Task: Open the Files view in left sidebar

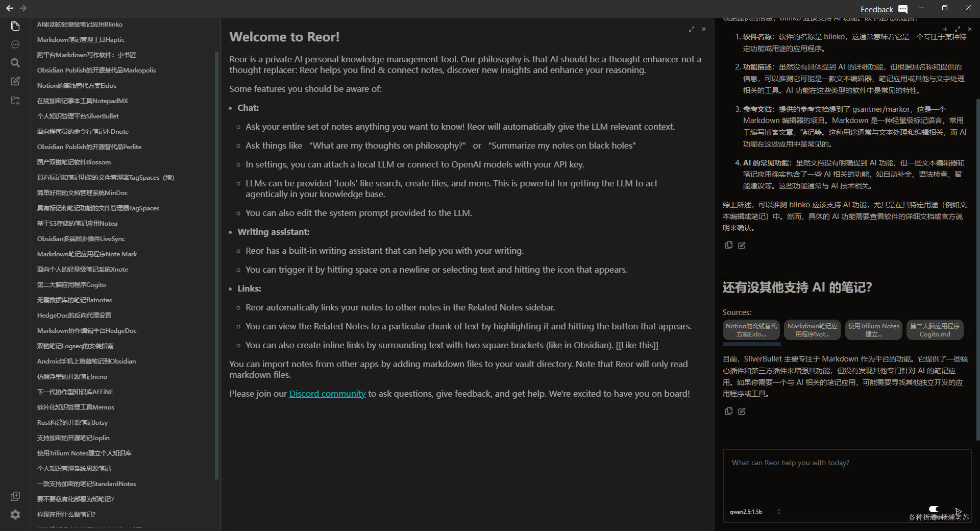Action: pos(15,26)
